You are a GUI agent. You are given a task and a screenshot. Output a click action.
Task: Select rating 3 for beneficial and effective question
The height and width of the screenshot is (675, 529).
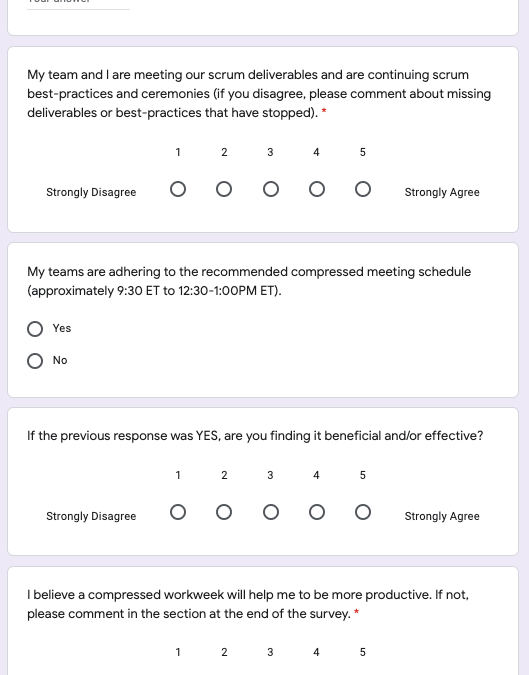pos(271,512)
